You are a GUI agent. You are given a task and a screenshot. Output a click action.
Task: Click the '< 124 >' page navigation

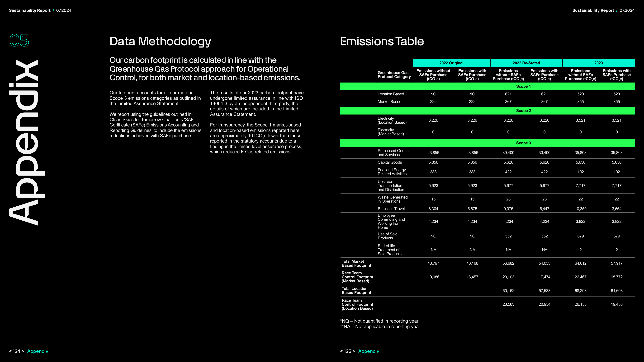pos(16,351)
